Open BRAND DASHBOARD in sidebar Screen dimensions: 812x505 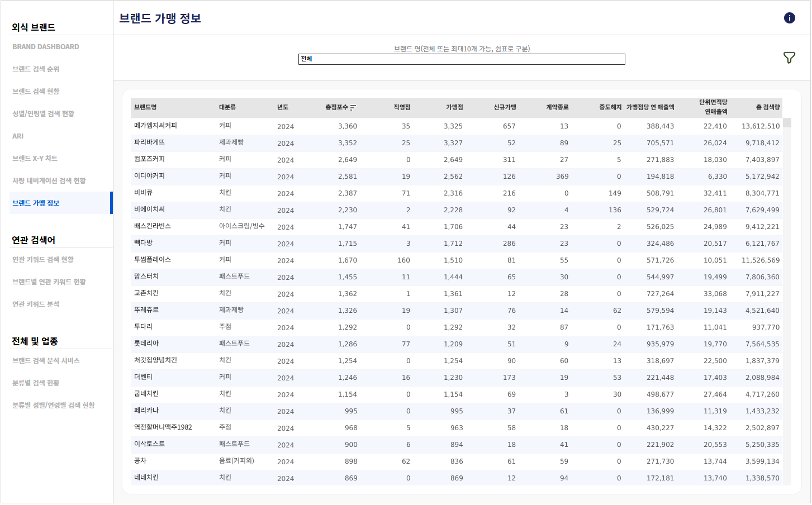pyautogui.click(x=46, y=47)
